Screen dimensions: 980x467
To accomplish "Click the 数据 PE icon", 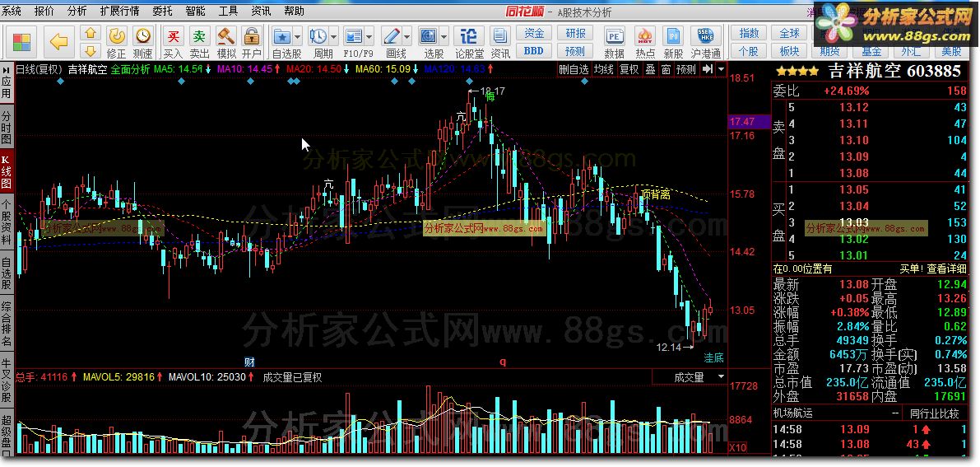I will pyautogui.click(x=615, y=35).
